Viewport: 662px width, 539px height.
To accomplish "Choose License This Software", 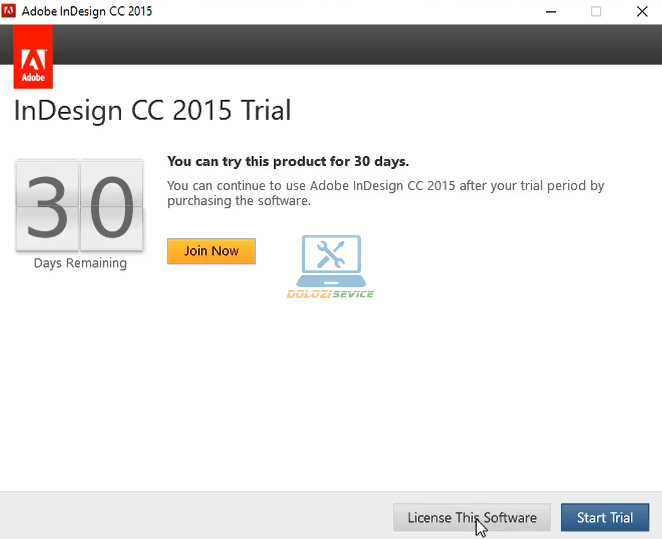I will point(471,517).
